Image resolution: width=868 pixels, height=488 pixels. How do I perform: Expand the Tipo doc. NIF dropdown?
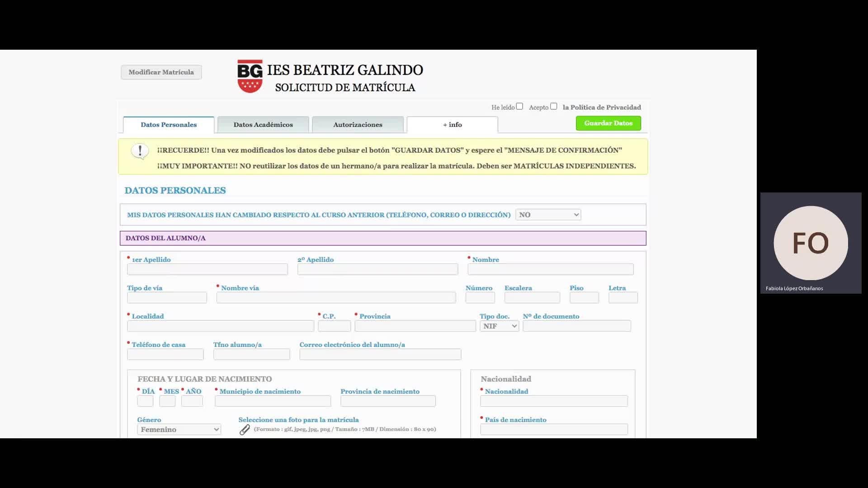click(499, 326)
